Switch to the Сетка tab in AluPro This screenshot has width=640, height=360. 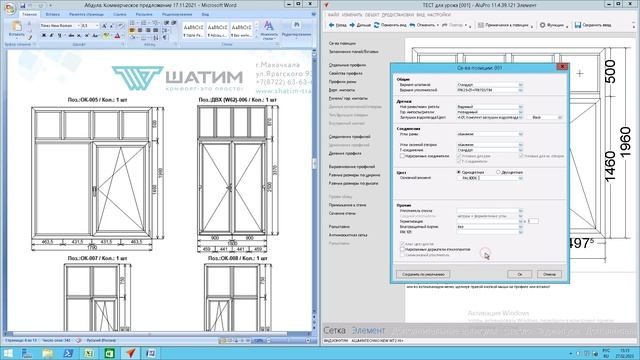click(x=334, y=330)
